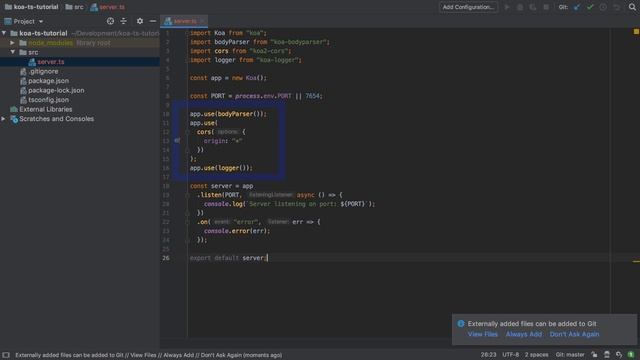The width and height of the screenshot is (640, 360).
Task: Close the server.ts editor tab
Action: (x=202, y=21)
